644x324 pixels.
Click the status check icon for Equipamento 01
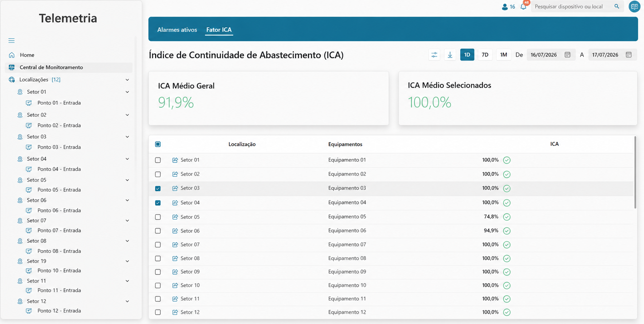507,160
